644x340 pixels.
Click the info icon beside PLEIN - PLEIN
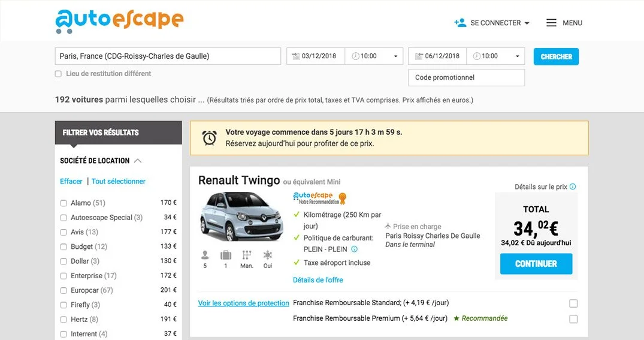[x=355, y=249]
